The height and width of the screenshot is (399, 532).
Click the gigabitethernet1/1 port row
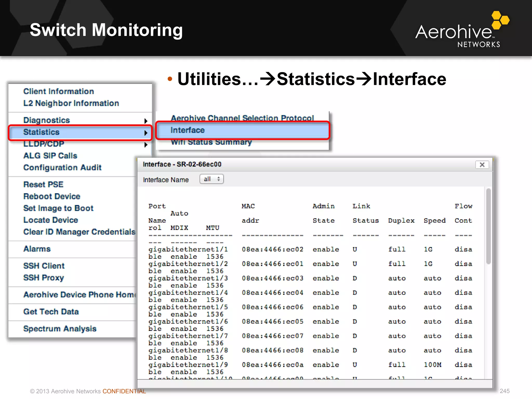tap(310, 253)
